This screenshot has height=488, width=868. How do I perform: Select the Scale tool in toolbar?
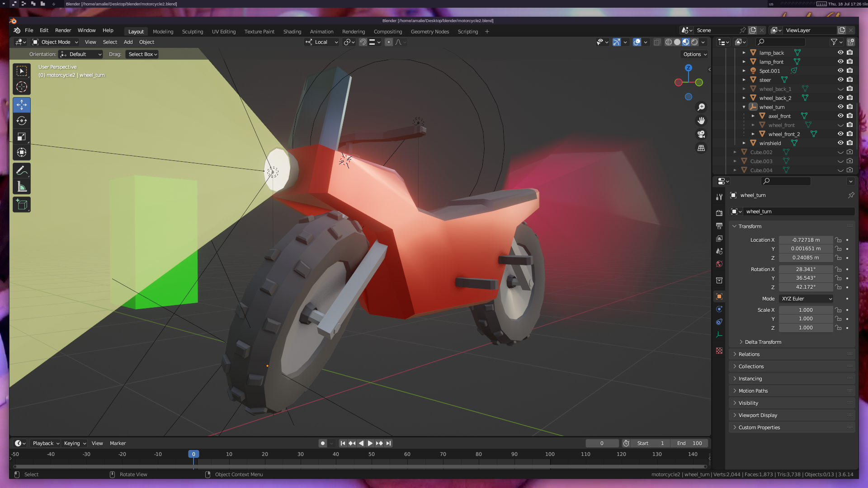[21, 136]
